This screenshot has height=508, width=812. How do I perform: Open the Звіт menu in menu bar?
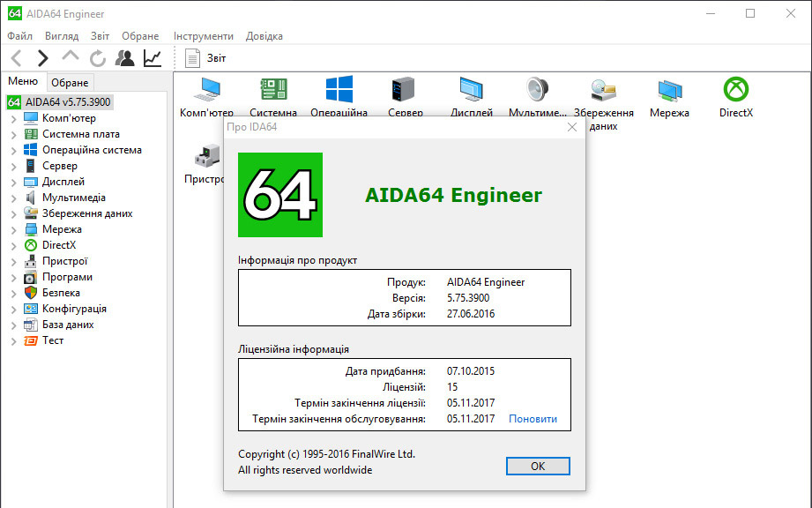pos(100,36)
